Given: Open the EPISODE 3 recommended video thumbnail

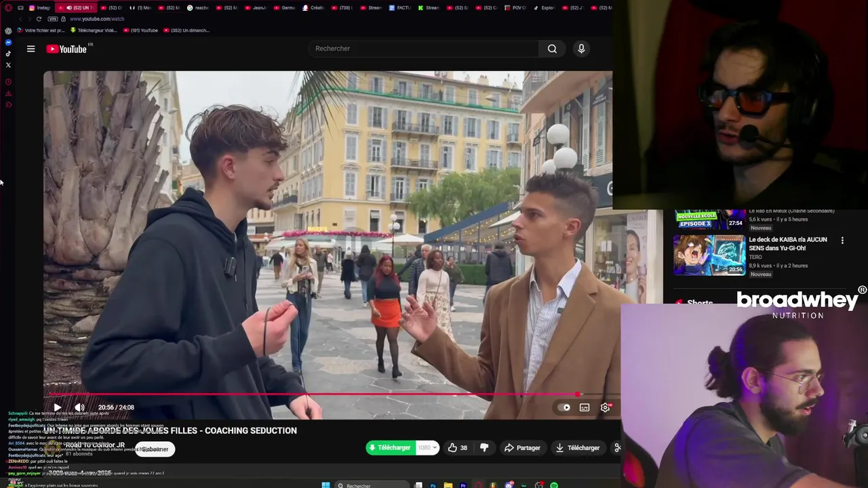Looking at the screenshot, I should click(709, 220).
